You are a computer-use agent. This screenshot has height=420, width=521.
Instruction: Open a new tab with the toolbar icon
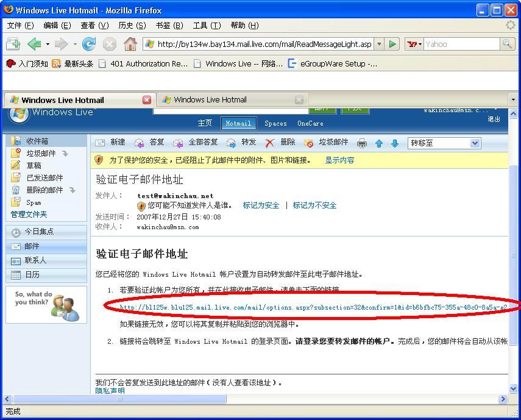pos(13,44)
